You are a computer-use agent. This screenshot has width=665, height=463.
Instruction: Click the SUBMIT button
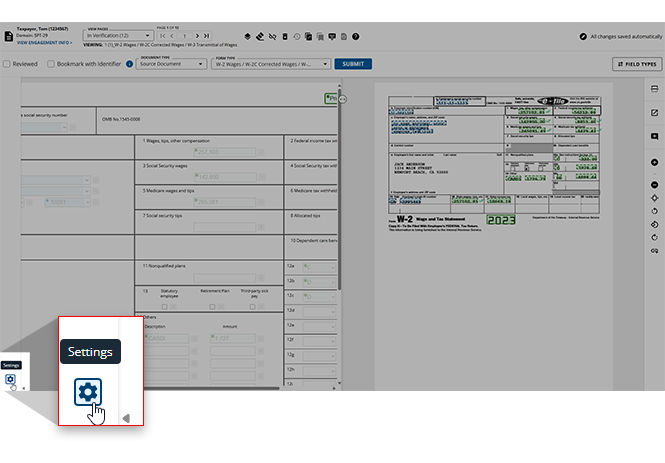pos(353,64)
